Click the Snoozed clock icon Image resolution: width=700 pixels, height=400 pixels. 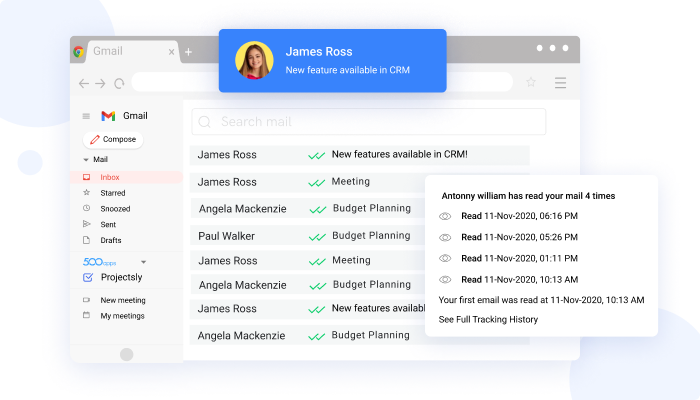(x=87, y=208)
